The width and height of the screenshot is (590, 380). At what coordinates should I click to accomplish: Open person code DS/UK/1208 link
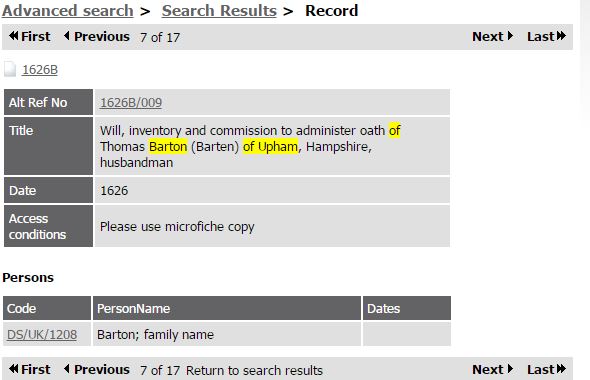click(42, 334)
